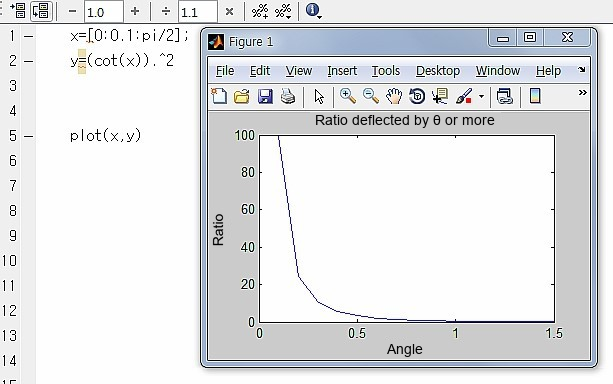Viewport: 613px width, 384px height.
Task: Open the Brush tool color dropdown arrow
Action: [x=481, y=97]
